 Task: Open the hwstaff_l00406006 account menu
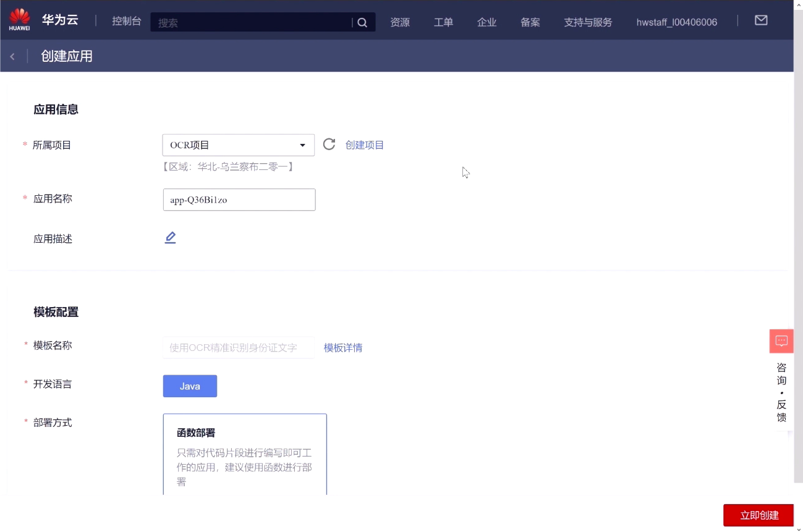(677, 22)
